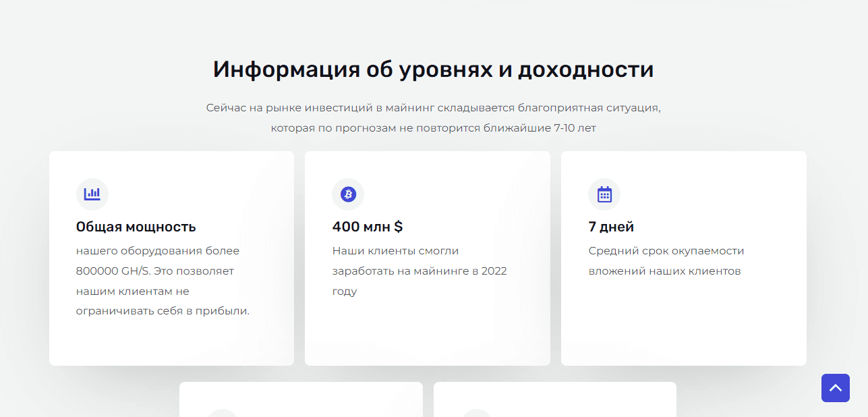Click the Средний срок окупаемости description
Viewport: 868px width, 417px height.
[666, 260]
